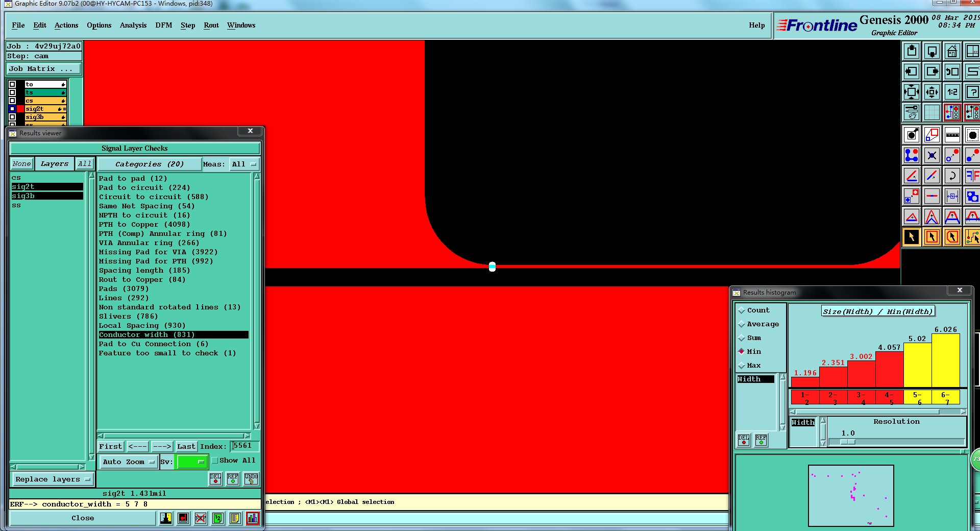Click the 5-6 yellow histogram range cell
Screen dimensions: 980x531
[x=918, y=398]
